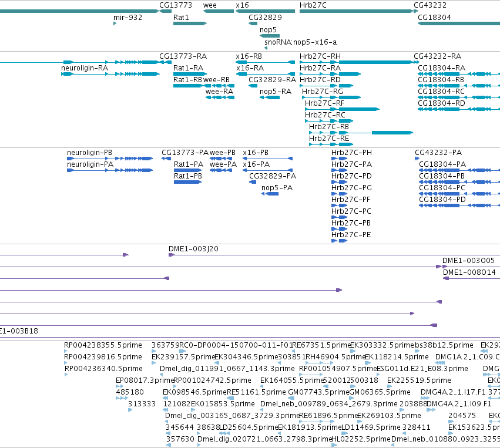The width and height of the screenshot is (500, 448).
Task: Click the CG18304-PD protein label
Action: (x=442, y=200)
